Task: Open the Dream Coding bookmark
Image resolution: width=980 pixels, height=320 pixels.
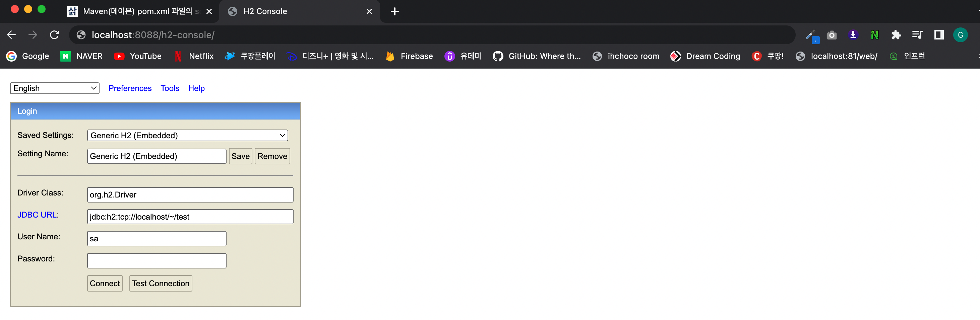Action: [x=705, y=56]
